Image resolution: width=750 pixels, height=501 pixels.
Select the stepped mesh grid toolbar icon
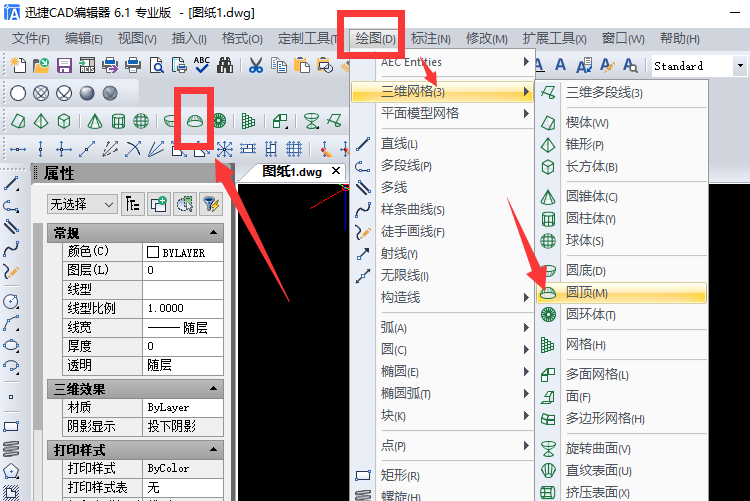(248, 121)
